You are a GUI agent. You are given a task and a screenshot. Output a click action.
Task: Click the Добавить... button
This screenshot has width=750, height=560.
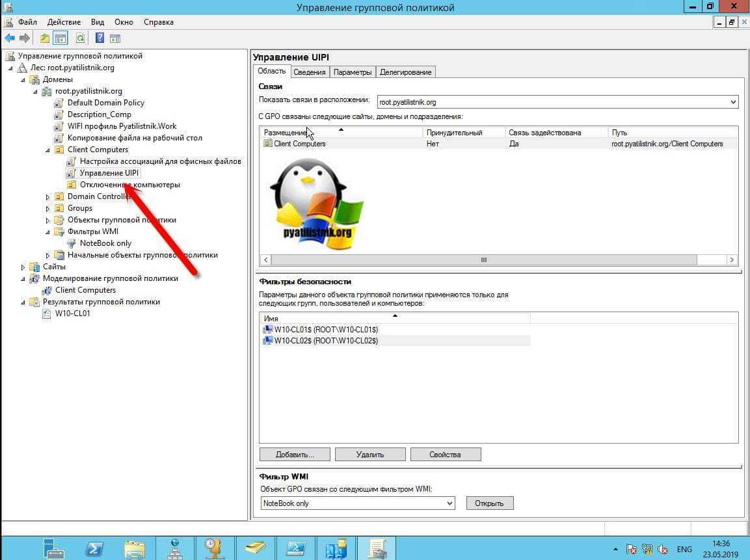295,455
